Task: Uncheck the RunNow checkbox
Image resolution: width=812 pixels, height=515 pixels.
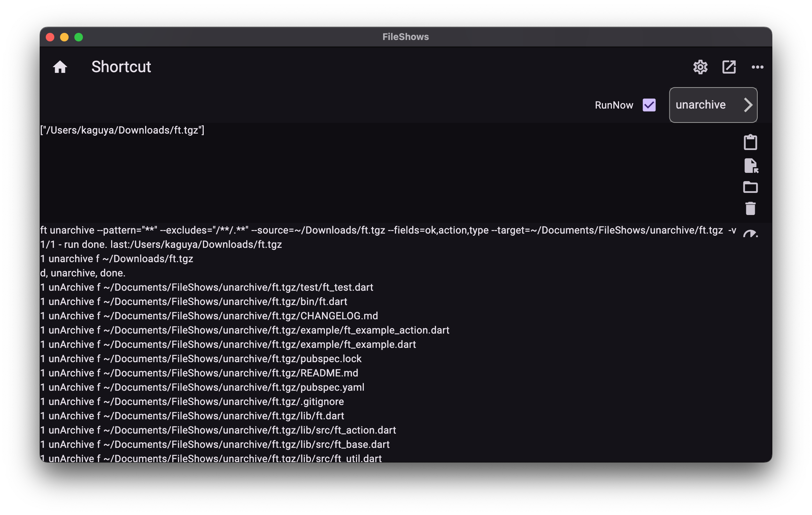Action: (x=649, y=105)
